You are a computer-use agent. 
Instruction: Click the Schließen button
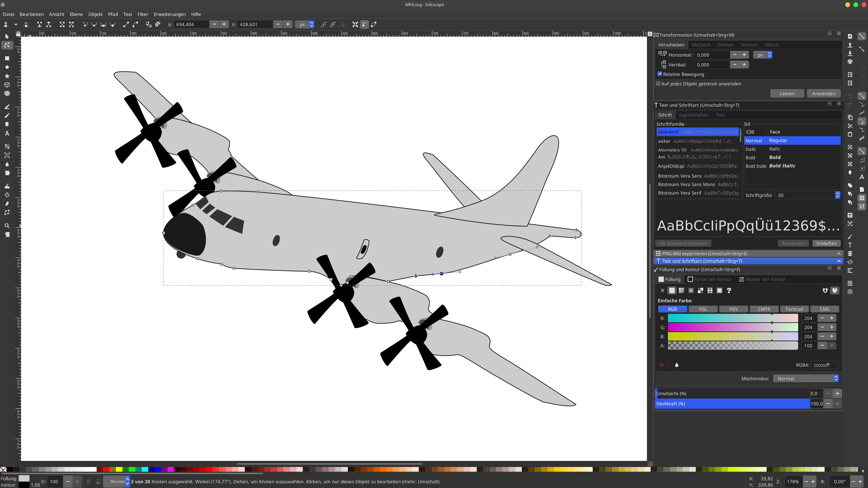click(826, 243)
